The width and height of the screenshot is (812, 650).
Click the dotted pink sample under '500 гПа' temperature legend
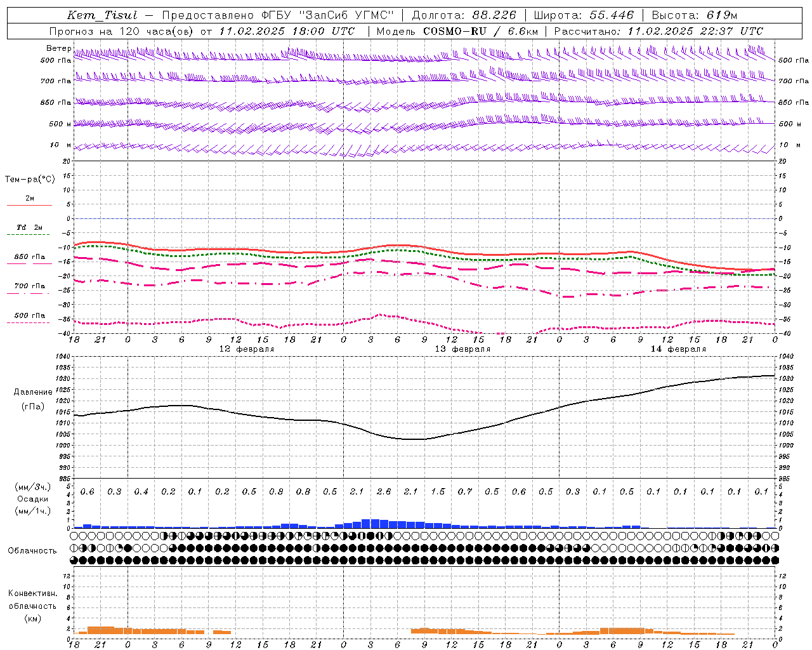[x=29, y=323]
